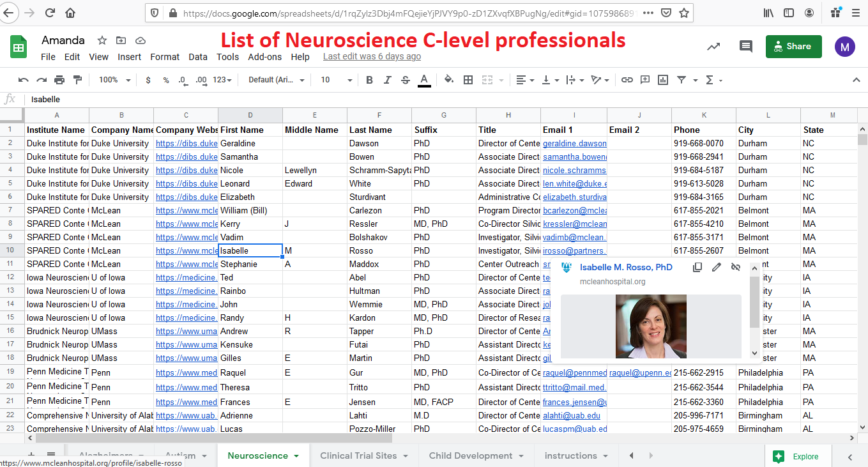Open text wrapping dropdown
The height and width of the screenshot is (467, 868).
pyautogui.click(x=574, y=80)
